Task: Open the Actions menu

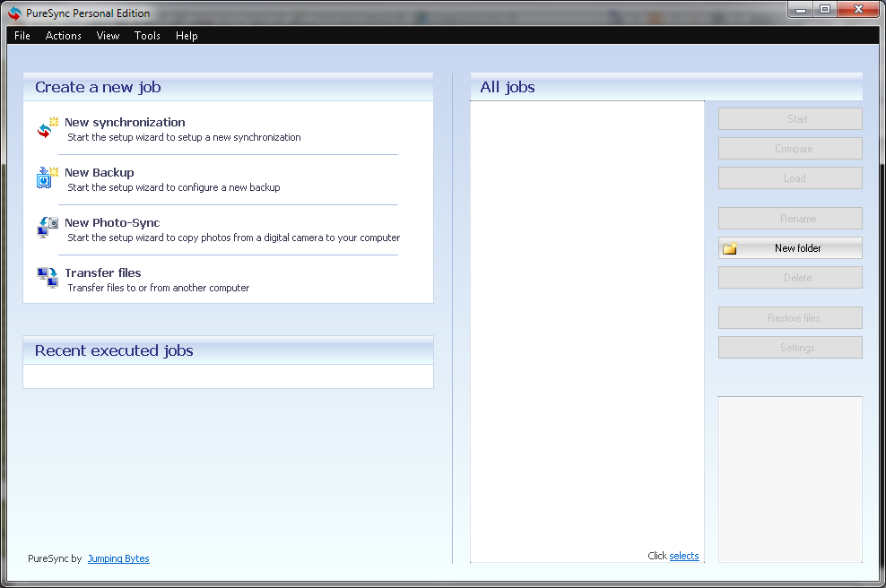Action: (x=64, y=36)
